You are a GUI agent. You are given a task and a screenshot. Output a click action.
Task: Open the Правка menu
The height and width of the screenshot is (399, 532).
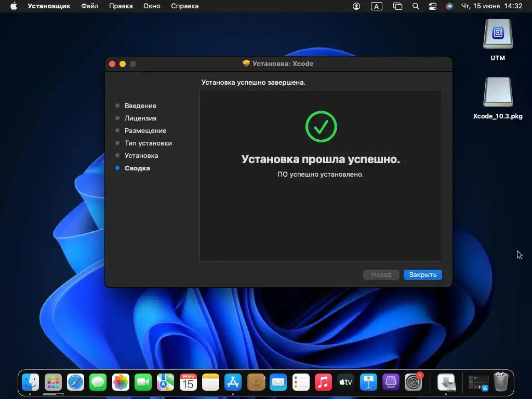coord(121,6)
